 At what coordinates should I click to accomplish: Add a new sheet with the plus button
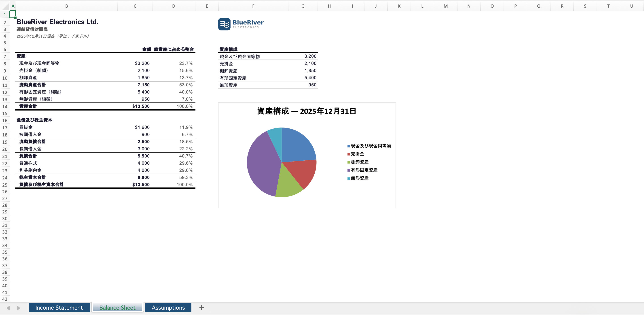pos(201,307)
